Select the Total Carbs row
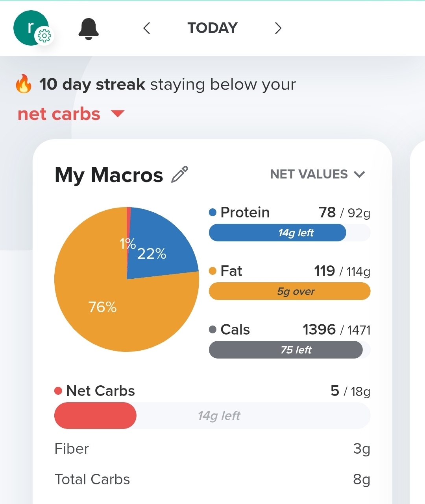Viewport: 425px width, 504px height. point(212,479)
